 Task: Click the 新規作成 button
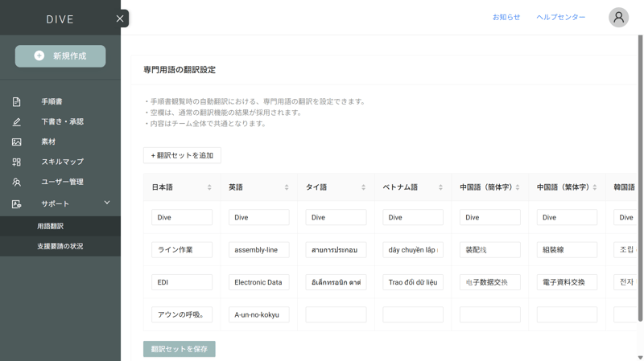pos(60,56)
